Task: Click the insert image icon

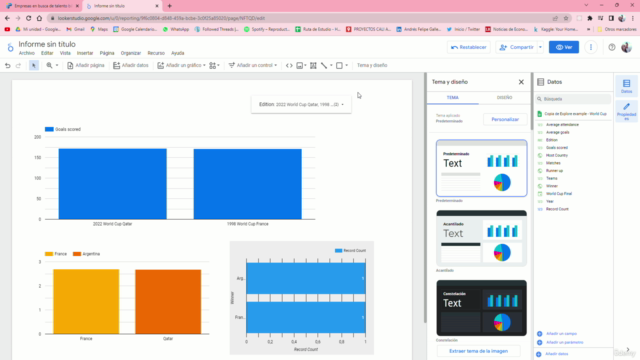Action: 300,65
